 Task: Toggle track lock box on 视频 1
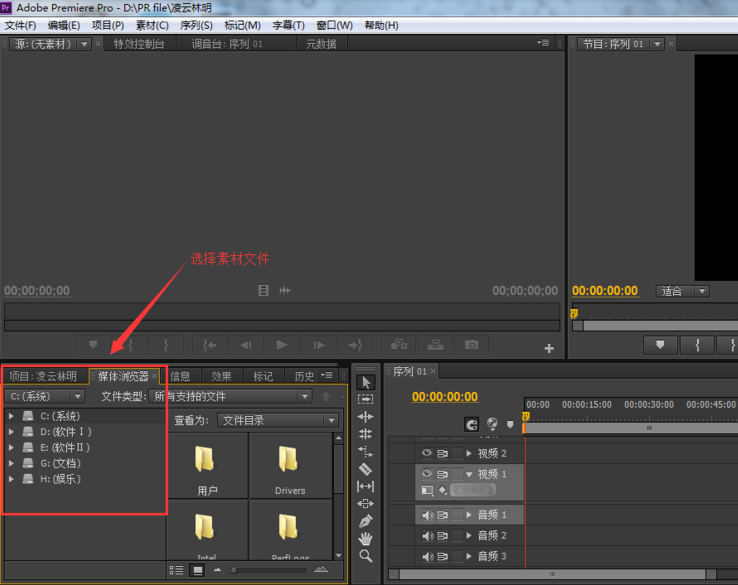[457, 474]
